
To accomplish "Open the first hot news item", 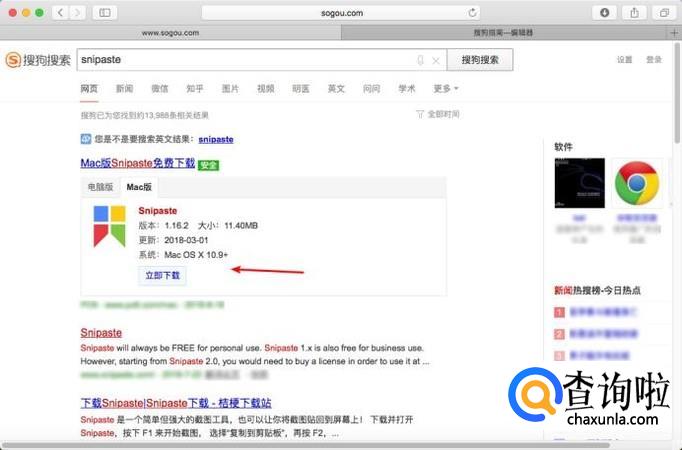I will tap(603, 312).
